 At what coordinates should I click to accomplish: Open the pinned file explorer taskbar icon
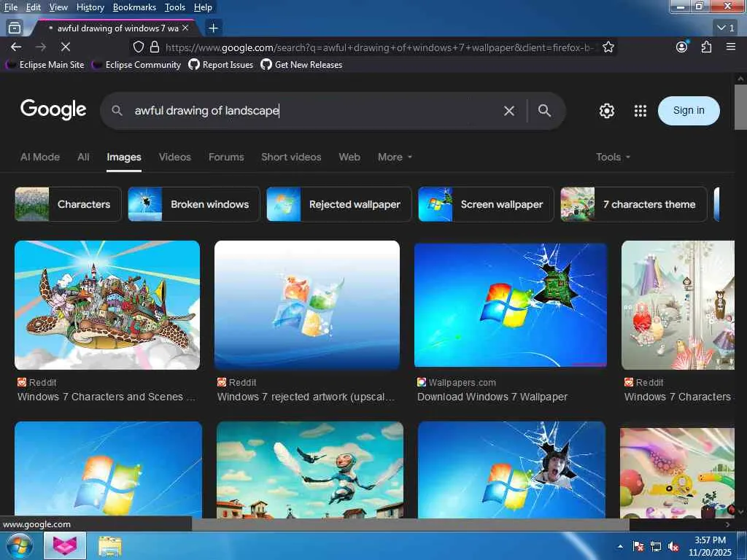coord(110,545)
